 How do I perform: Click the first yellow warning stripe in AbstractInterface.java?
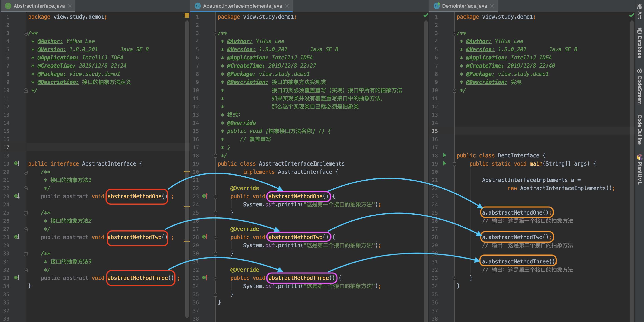click(187, 172)
